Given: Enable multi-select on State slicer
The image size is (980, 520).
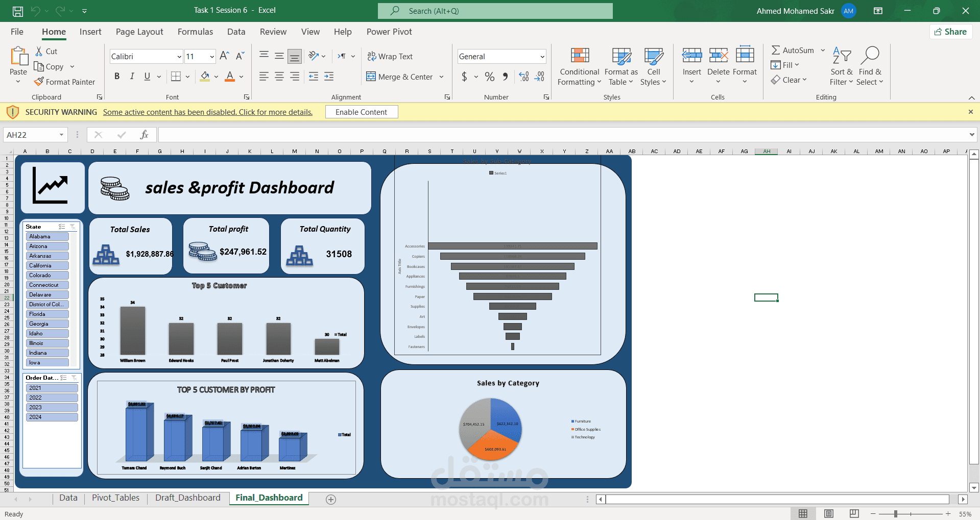Looking at the screenshot, I should click(62, 227).
